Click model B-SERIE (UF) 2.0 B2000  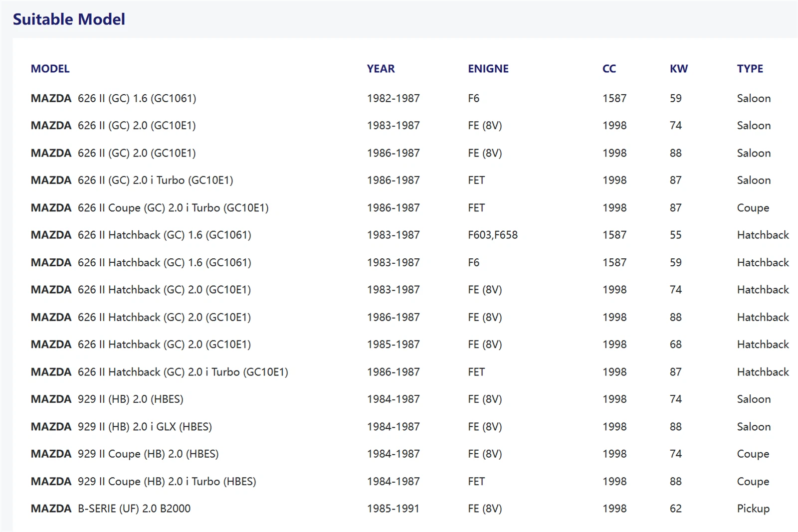pyautogui.click(x=134, y=509)
